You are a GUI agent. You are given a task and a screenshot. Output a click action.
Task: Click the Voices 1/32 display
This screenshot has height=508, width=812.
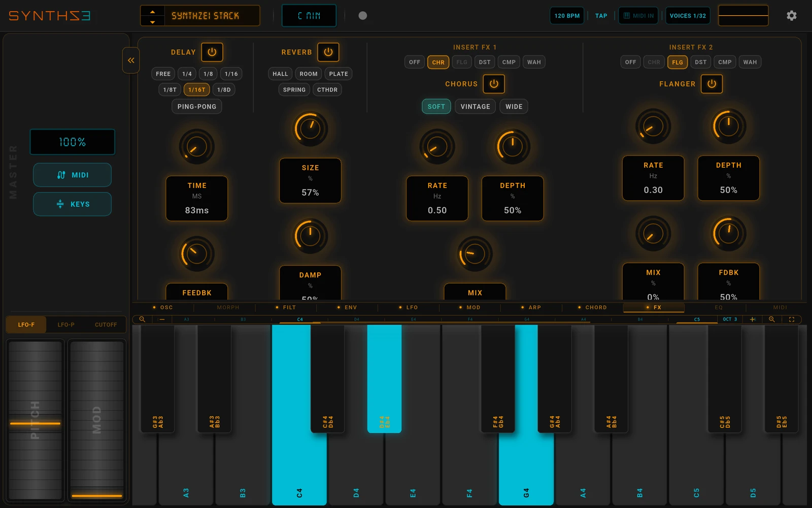click(688, 16)
